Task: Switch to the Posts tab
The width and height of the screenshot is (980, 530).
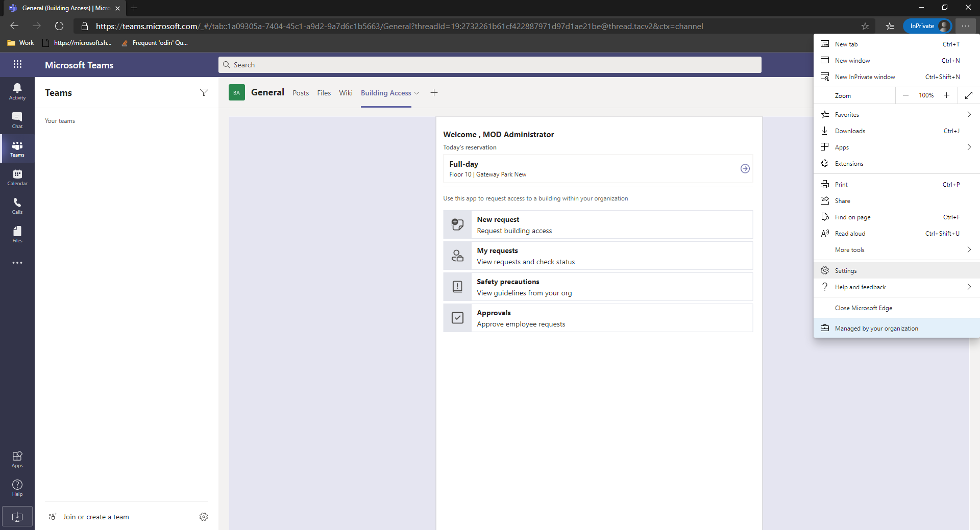Action: [x=301, y=93]
